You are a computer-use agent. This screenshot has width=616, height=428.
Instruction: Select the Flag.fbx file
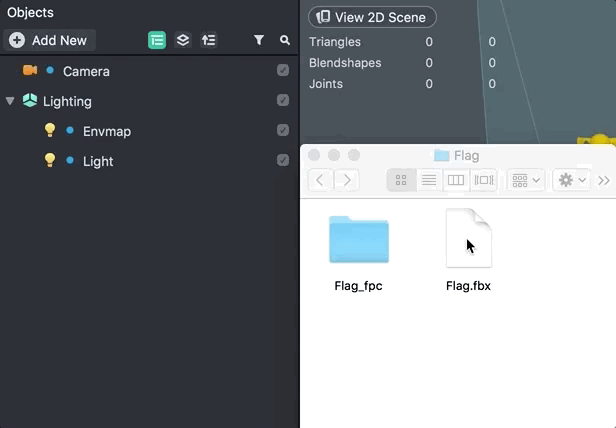pyautogui.click(x=468, y=250)
